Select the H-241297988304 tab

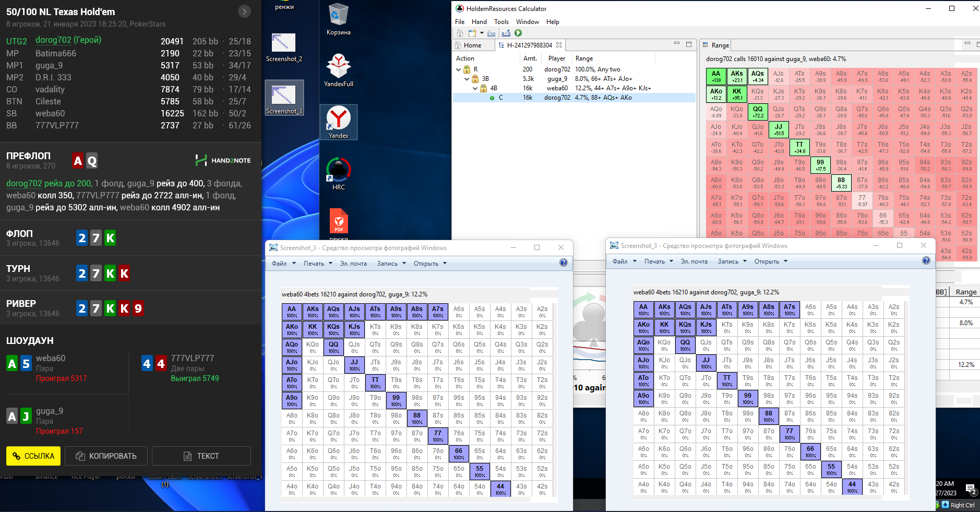(529, 45)
